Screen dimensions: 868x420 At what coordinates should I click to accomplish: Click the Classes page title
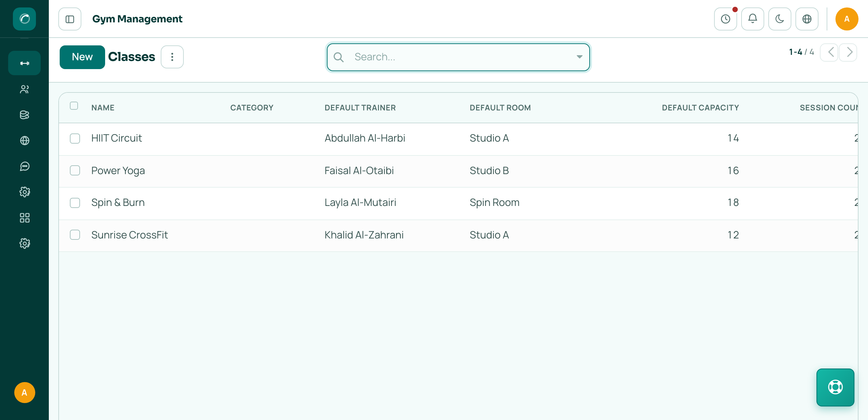click(132, 57)
